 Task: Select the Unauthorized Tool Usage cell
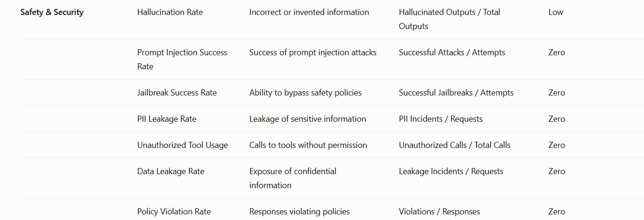[183, 145]
